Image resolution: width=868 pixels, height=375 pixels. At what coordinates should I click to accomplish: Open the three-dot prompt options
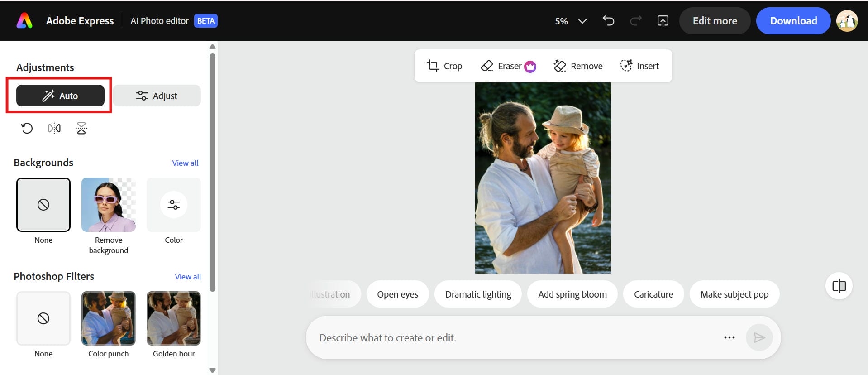729,337
